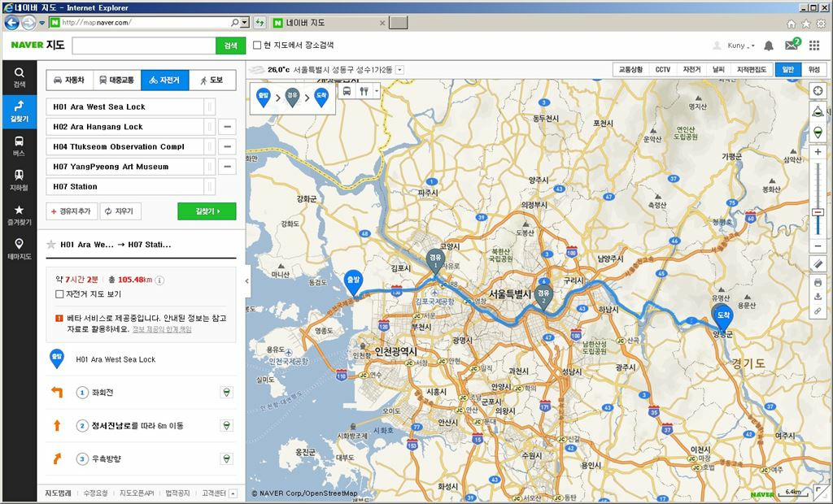Print the map with printer icon
Screen dimensions: 833x504
point(818,282)
